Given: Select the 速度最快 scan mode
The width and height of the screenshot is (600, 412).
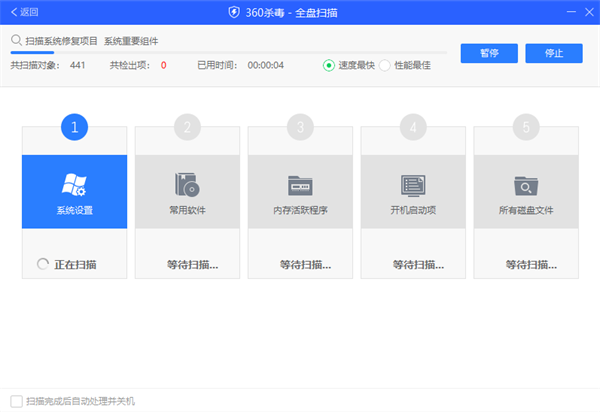Looking at the screenshot, I should point(329,65).
